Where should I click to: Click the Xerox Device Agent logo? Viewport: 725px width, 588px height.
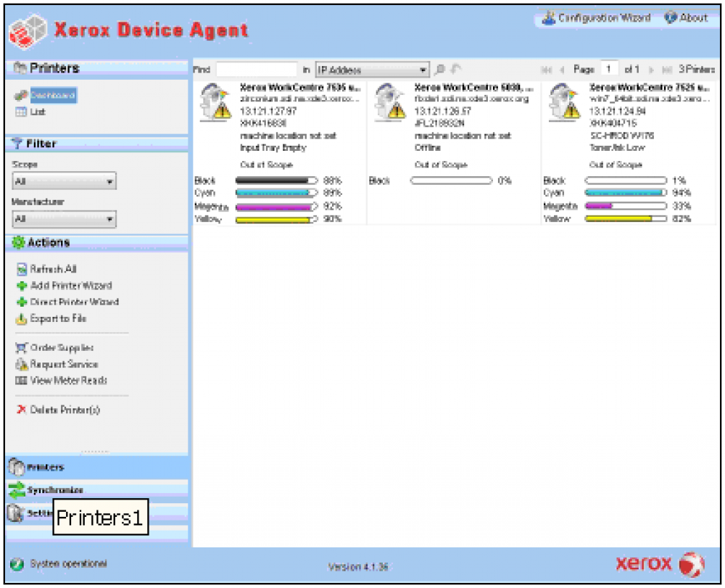point(28,31)
